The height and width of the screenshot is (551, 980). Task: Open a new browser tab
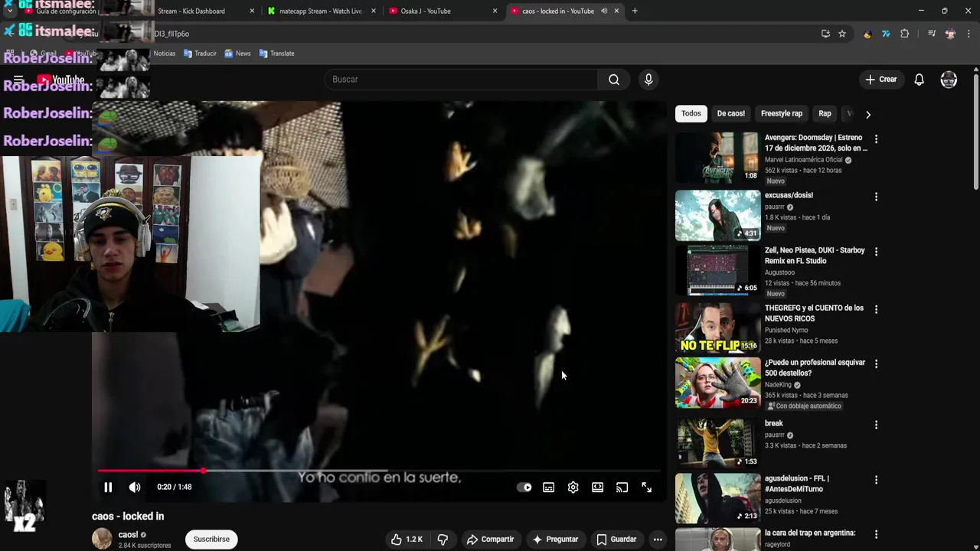pos(635,11)
